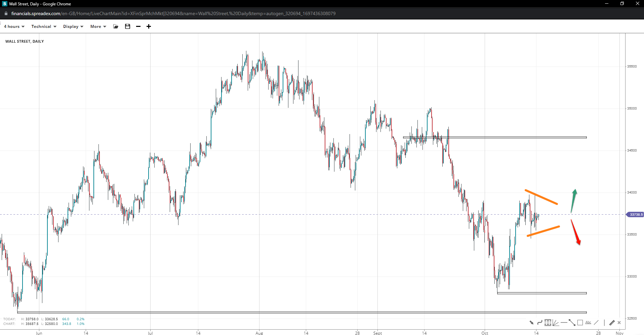Save the chart with floppy disk icon
This screenshot has width=644, height=335.
tap(127, 27)
